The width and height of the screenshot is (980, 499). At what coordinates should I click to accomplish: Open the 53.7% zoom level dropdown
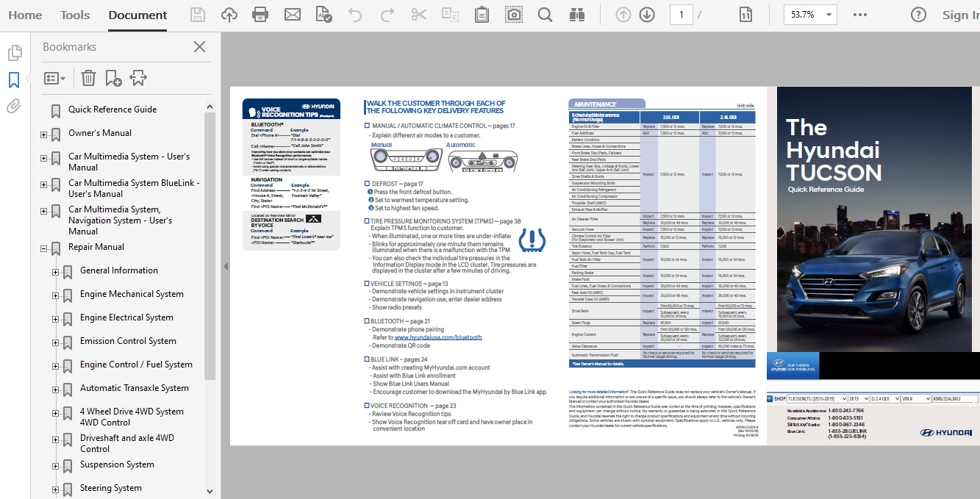(x=809, y=15)
